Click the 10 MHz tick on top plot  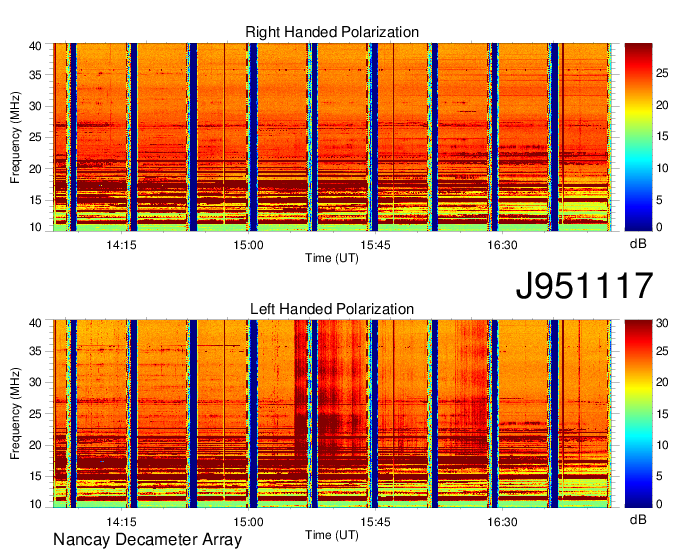pos(35,227)
